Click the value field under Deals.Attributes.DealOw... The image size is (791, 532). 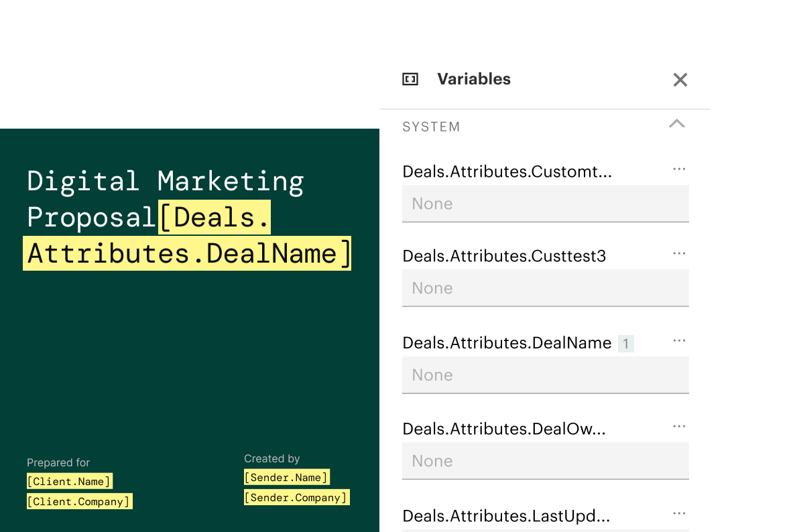546,461
